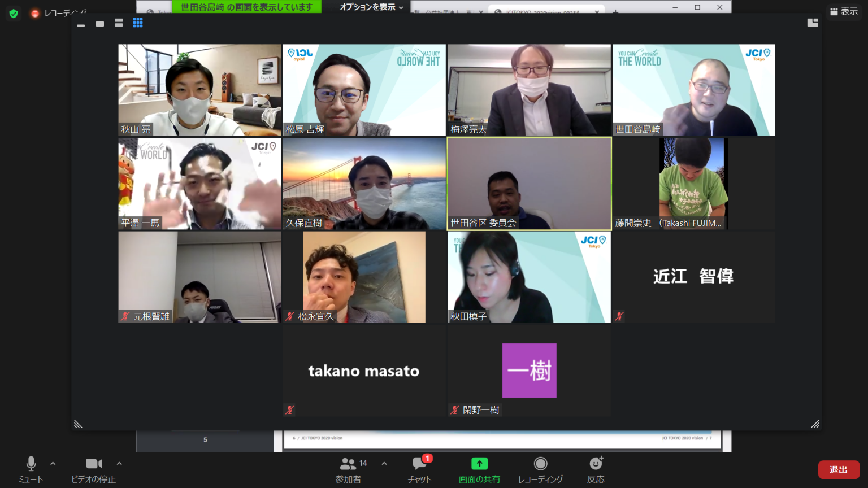Click the pop-out window icon at top right
The height and width of the screenshot is (488, 868).
(x=813, y=23)
